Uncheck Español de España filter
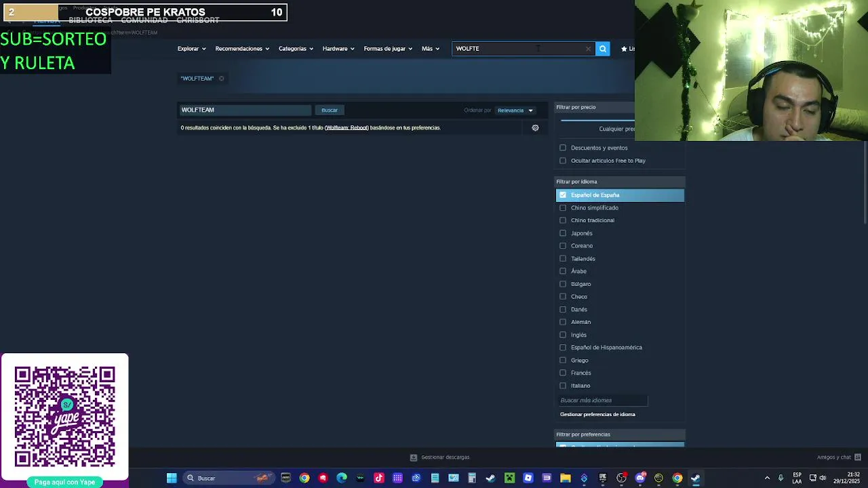 (x=563, y=195)
